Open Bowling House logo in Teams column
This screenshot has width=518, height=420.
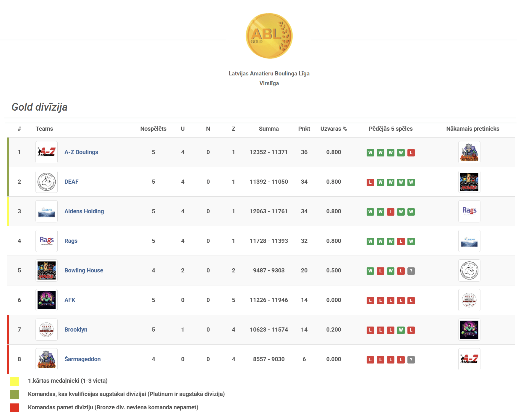point(46,270)
